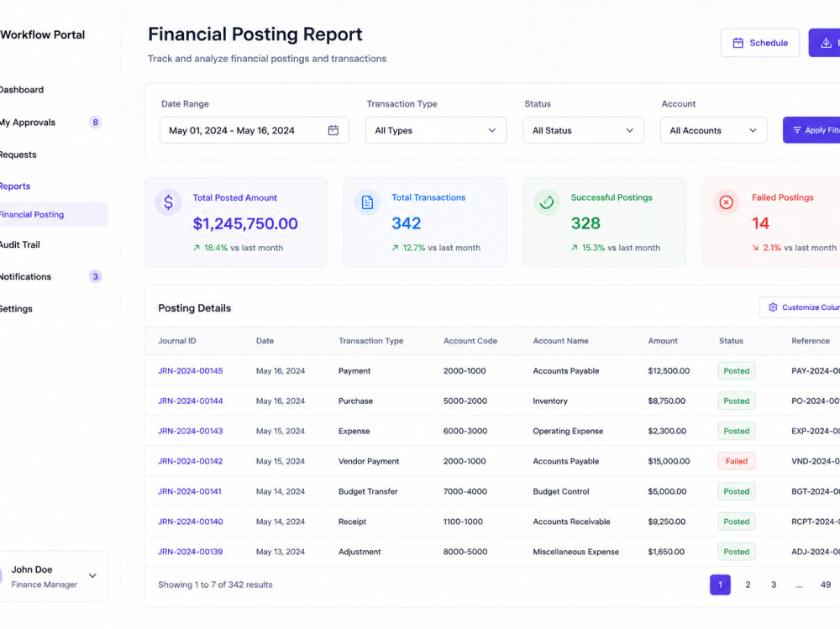Select Financial Posting menu item
This screenshot has width=840, height=629.
pyautogui.click(x=54, y=214)
